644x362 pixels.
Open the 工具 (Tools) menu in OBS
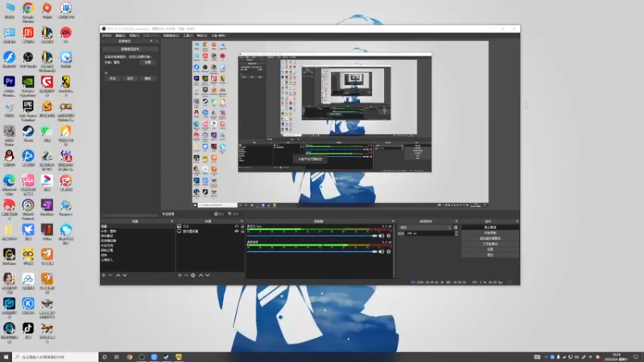[188, 35]
